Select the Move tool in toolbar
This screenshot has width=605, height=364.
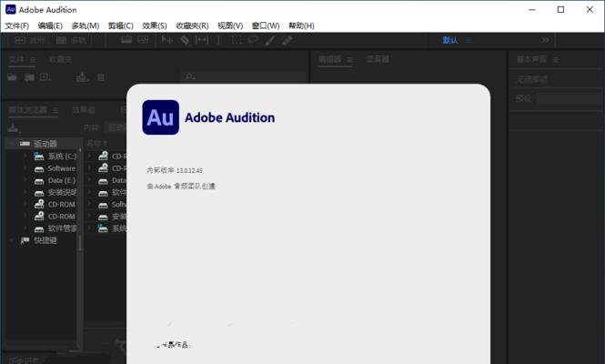coord(167,40)
